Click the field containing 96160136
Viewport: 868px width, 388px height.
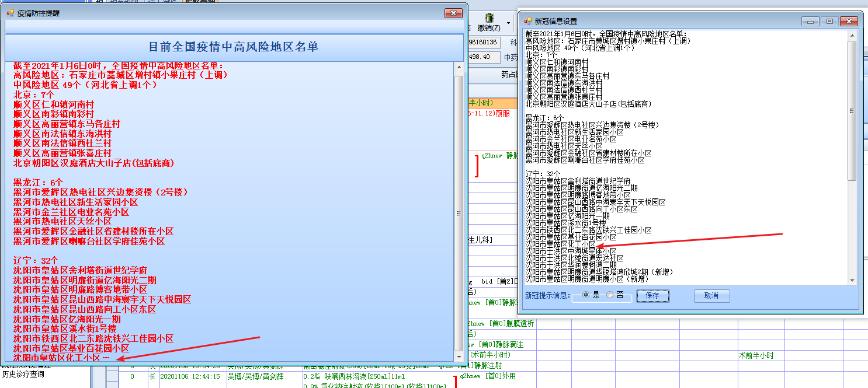click(484, 43)
